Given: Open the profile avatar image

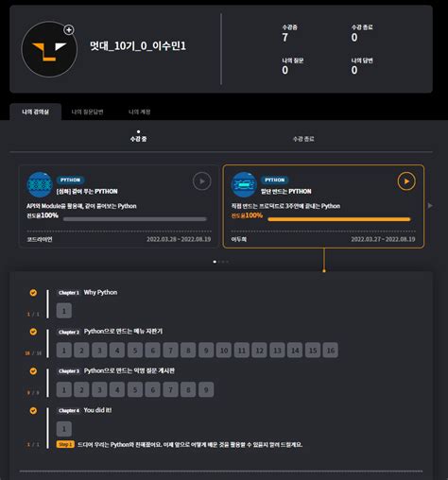Looking at the screenshot, I should coord(49,49).
